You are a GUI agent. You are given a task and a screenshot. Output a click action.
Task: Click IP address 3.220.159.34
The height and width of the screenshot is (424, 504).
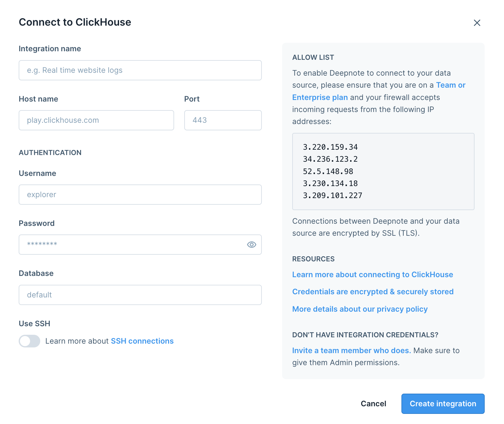tap(330, 147)
